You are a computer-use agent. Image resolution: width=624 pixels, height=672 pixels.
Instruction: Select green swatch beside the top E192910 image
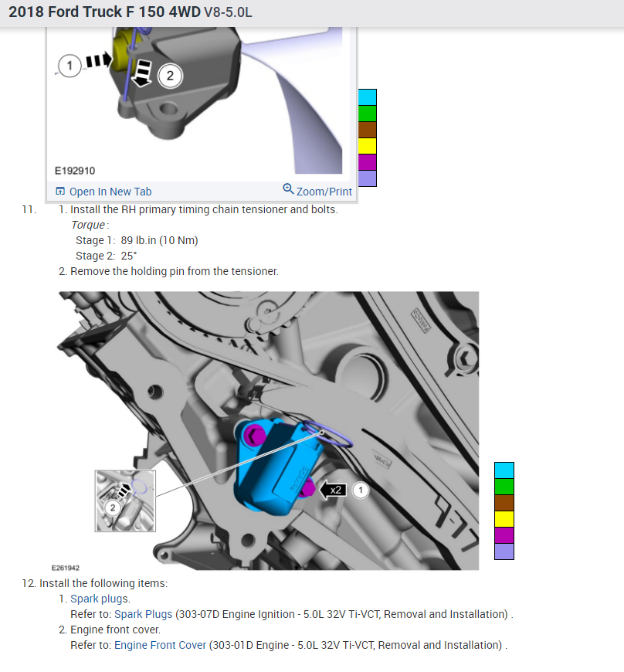tap(368, 114)
